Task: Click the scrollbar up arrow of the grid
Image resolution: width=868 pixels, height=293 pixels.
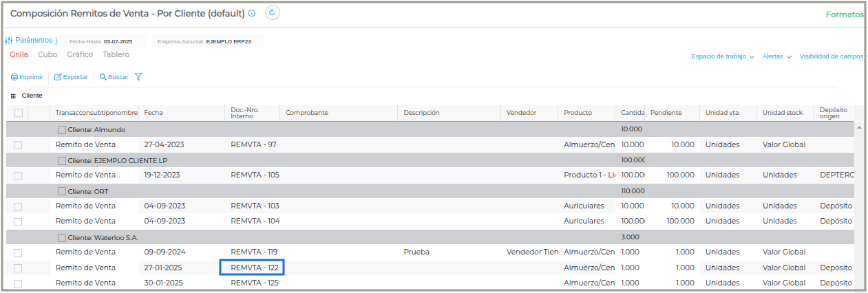Action: [859, 128]
